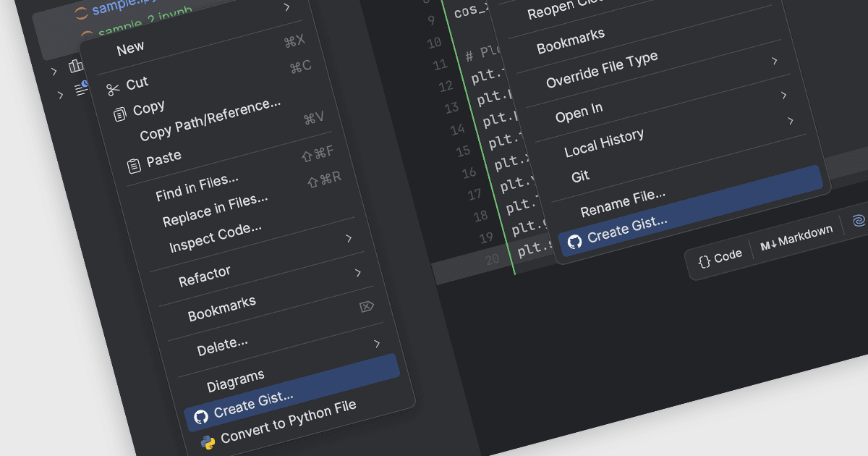Select Replace in Files... in the left menu

[x=215, y=211]
